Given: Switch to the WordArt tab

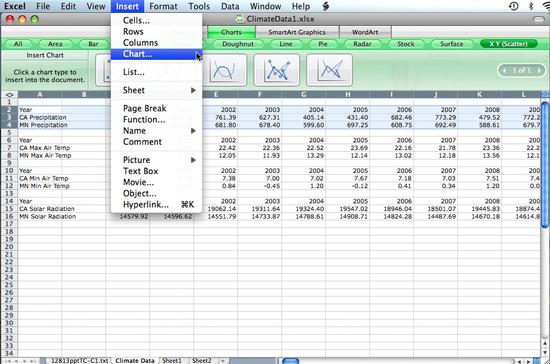Looking at the screenshot, I should [365, 32].
